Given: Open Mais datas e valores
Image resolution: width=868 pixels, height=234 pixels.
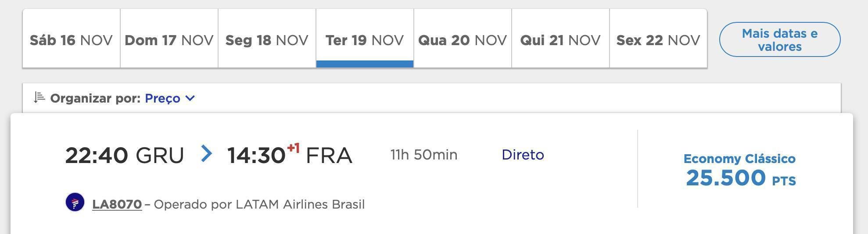Looking at the screenshot, I should pyautogui.click(x=780, y=39).
